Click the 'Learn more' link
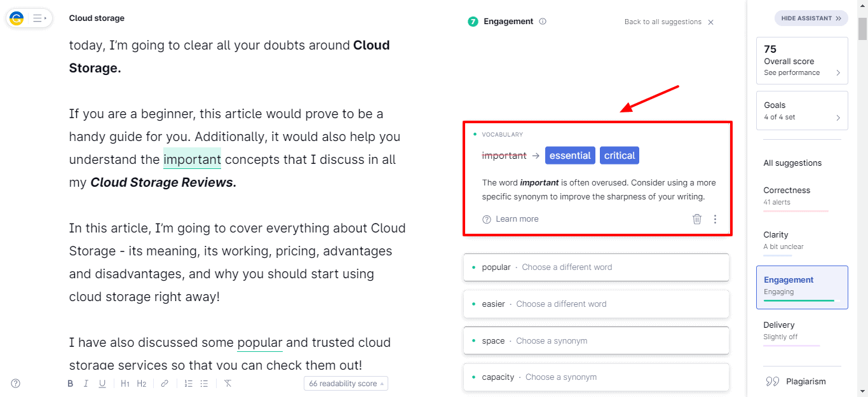868x397 pixels. point(517,219)
